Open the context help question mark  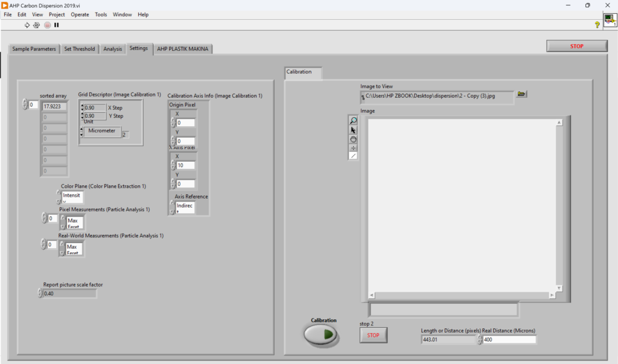tap(597, 25)
